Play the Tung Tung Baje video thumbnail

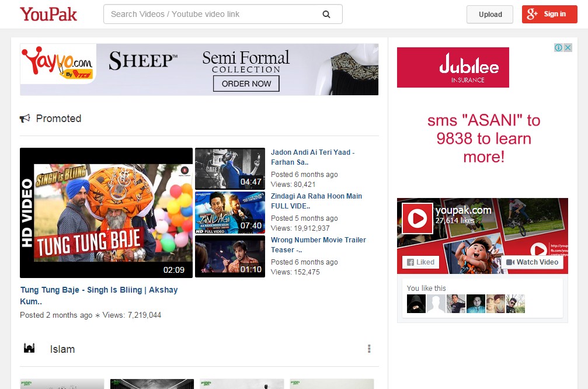point(106,213)
